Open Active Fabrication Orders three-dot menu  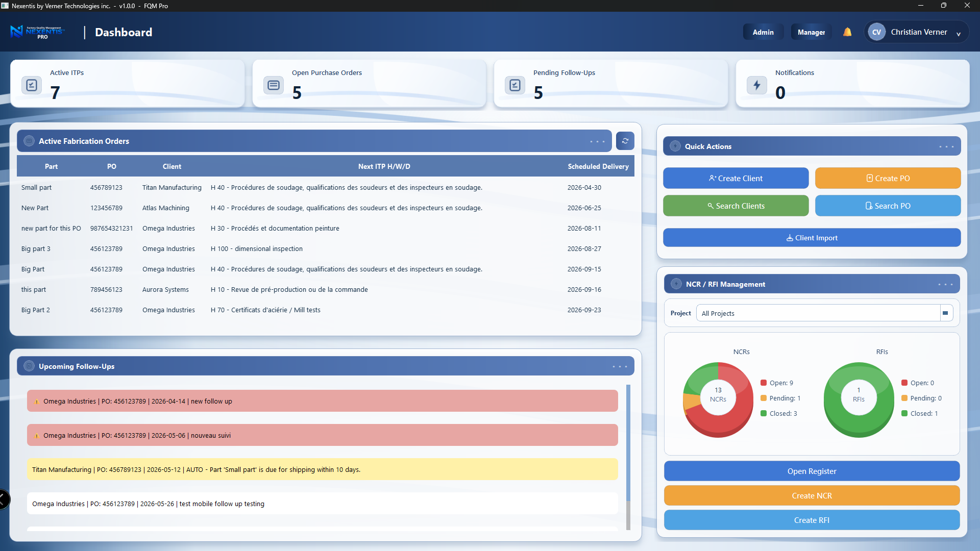[597, 141]
